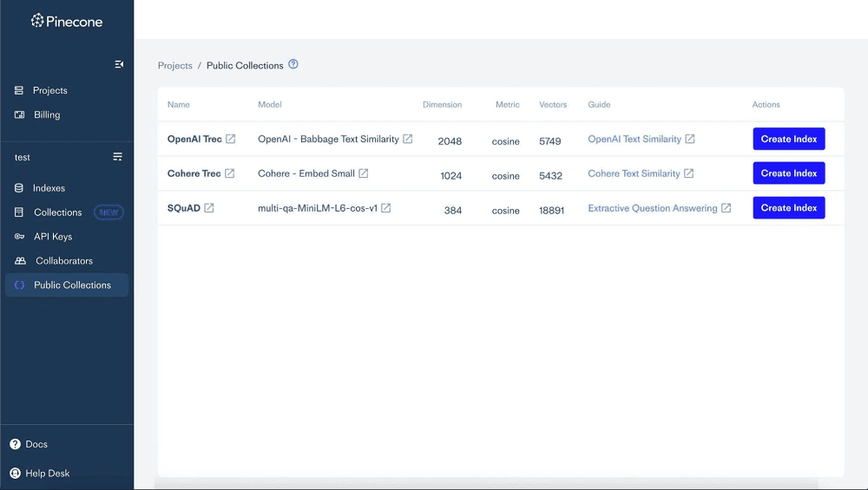The height and width of the screenshot is (490, 868).
Task: Click the test project name
Action: pyautogui.click(x=23, y=157)
